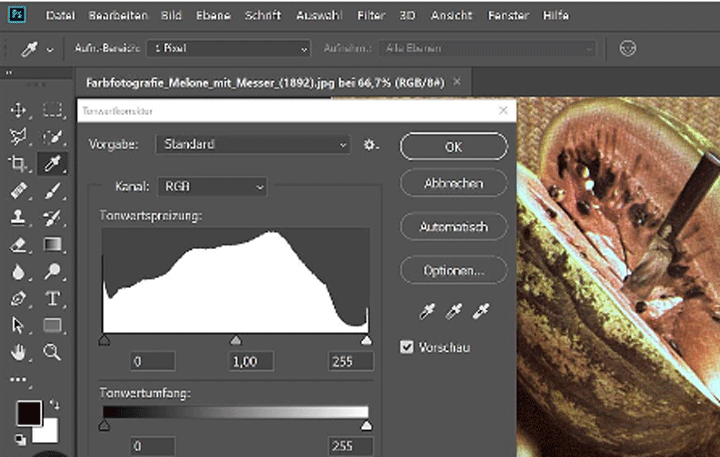Select the Blur tool
Viewport: 720px width, 457px height.
click(18, 271)
